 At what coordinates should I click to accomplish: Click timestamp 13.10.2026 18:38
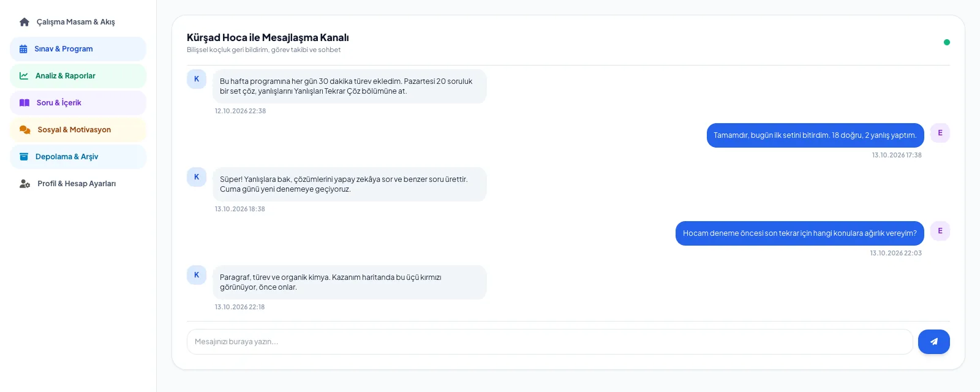239,209
